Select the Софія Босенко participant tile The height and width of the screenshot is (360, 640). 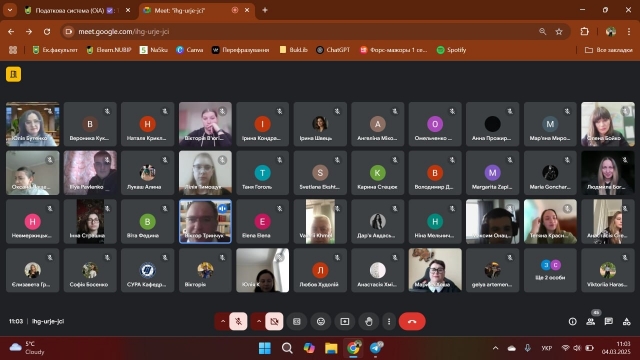90,270
